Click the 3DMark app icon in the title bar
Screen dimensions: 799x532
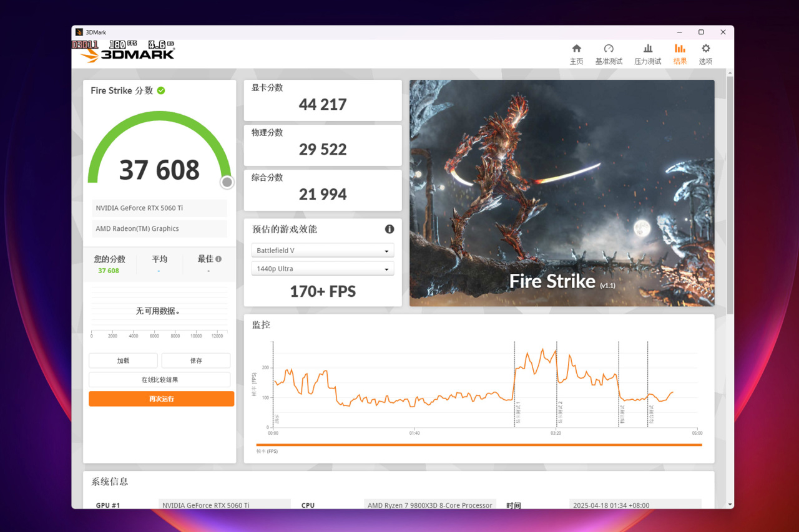click(x=79, y=32)
